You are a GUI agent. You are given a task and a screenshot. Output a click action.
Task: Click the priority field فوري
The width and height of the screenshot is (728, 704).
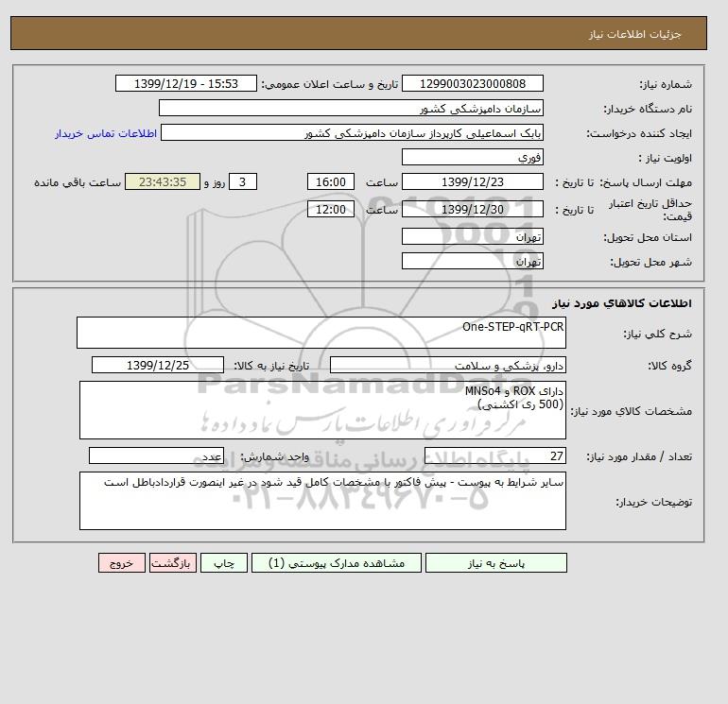tap(472, 157)
